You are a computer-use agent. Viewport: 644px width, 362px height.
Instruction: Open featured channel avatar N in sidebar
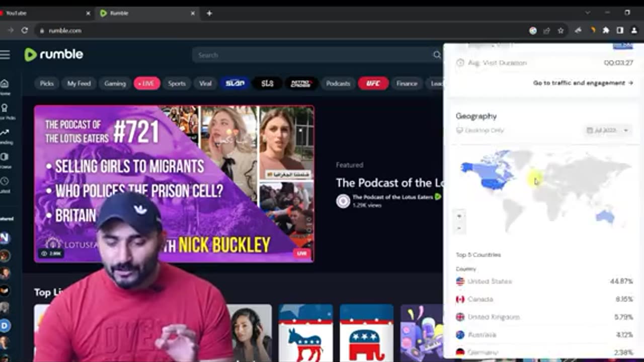[x=5, y=238]
